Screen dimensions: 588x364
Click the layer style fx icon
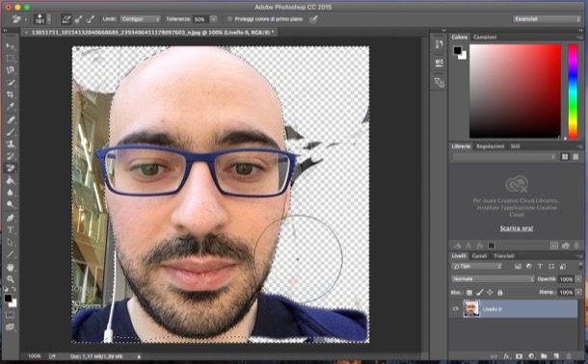[x=506, y=356]
